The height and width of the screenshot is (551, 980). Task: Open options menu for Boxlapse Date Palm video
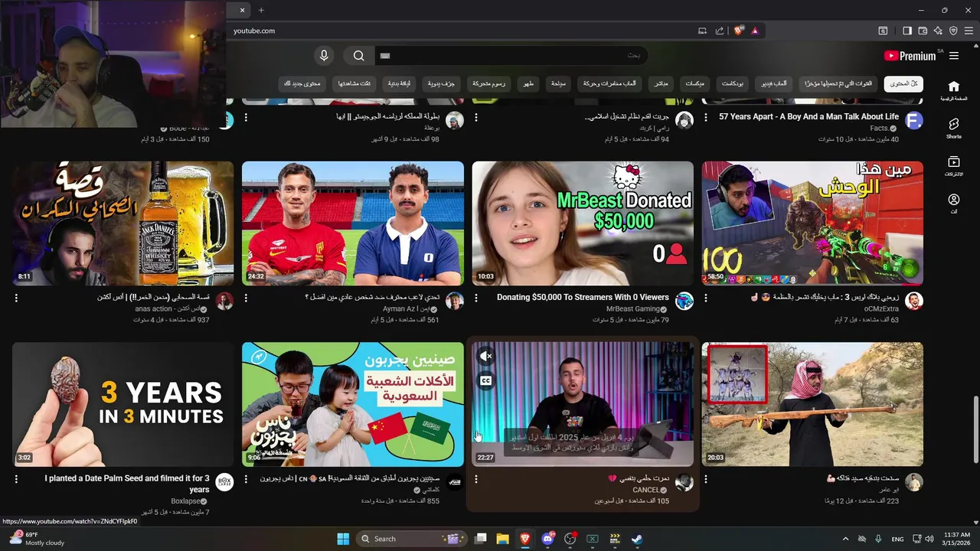click(x=16, y=479)
